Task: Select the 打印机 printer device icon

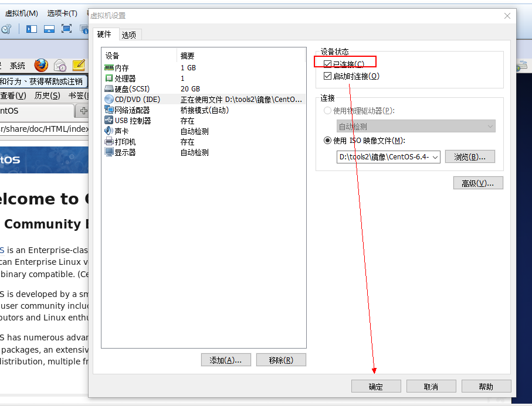Action: click(109, 142)
